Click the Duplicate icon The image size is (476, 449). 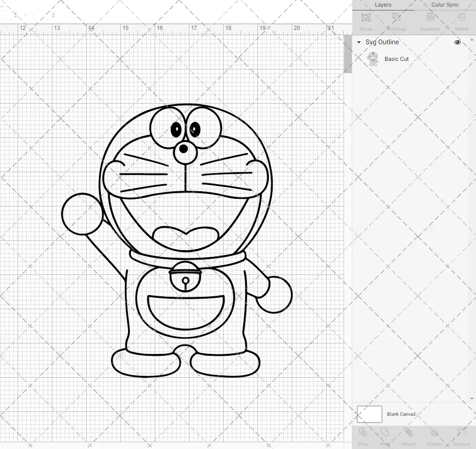tap(430, 18)
